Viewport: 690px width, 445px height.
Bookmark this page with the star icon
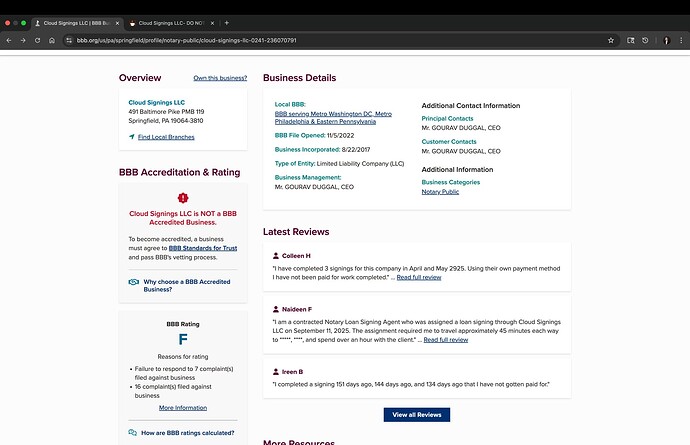(x=611, y=40)
